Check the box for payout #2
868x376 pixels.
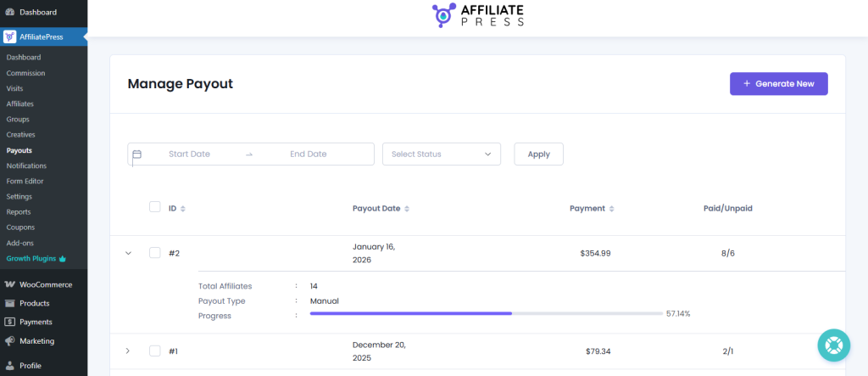point(155,253)
